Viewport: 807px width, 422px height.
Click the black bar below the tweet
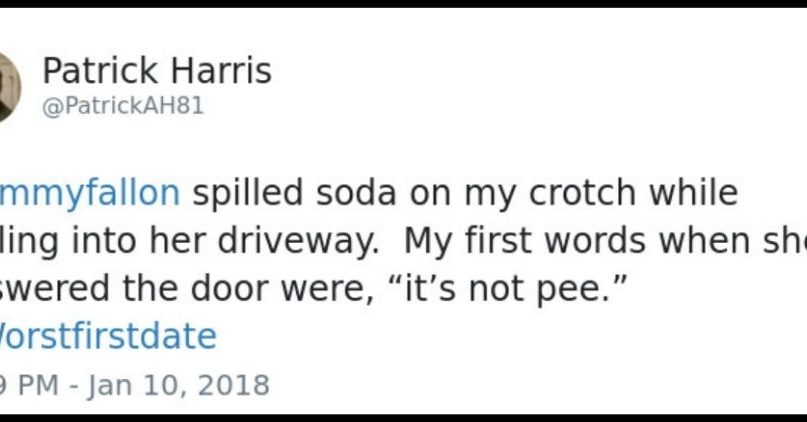[x=404, y=418]
